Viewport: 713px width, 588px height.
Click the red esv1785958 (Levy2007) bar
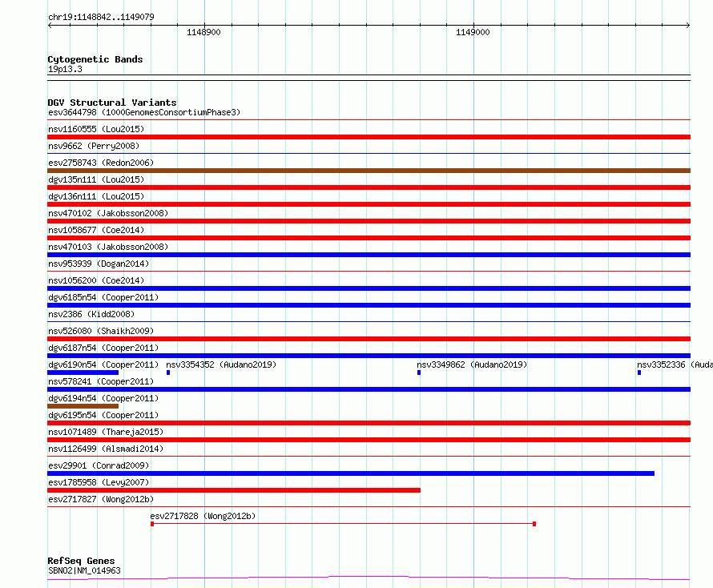pos(234,490)
